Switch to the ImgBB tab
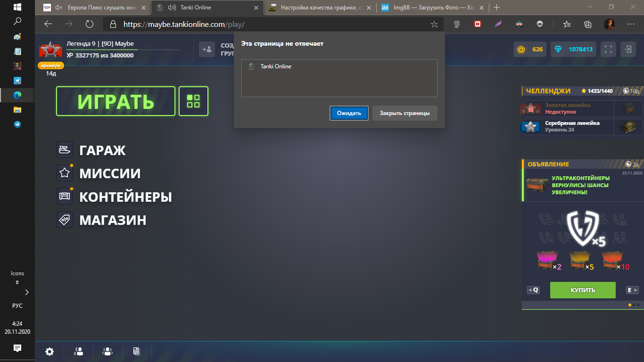 point(433,8)
